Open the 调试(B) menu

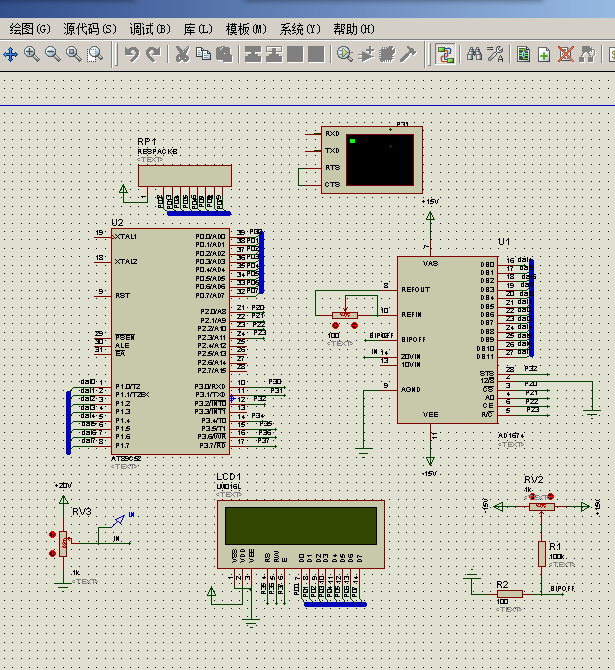(150, 29)
